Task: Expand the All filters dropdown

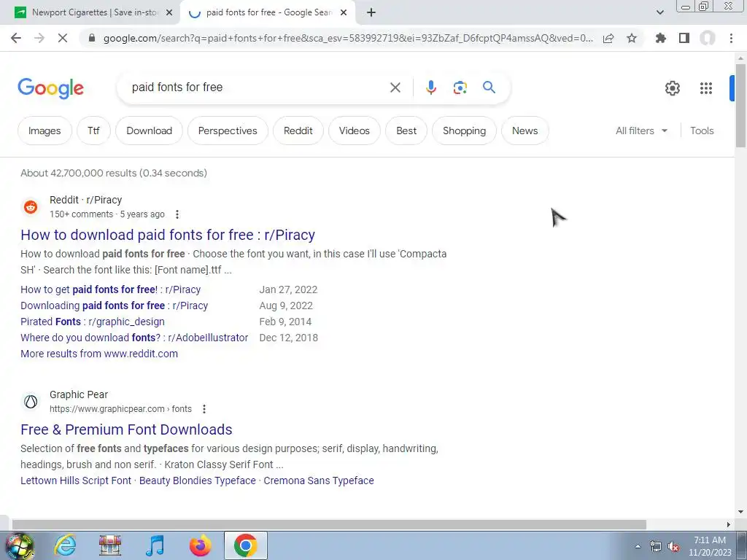Action: [642, 131]
